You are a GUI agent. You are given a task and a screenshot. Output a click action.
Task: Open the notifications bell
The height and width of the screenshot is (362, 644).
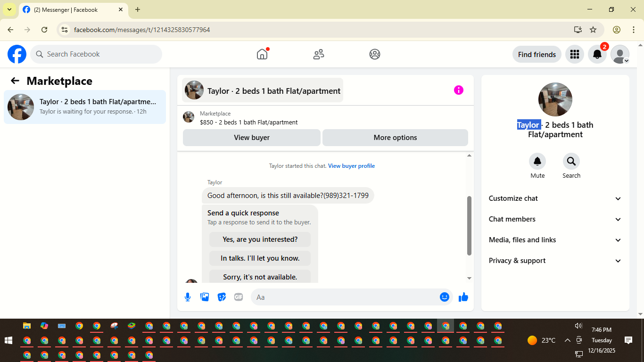(x=597, y=54)
